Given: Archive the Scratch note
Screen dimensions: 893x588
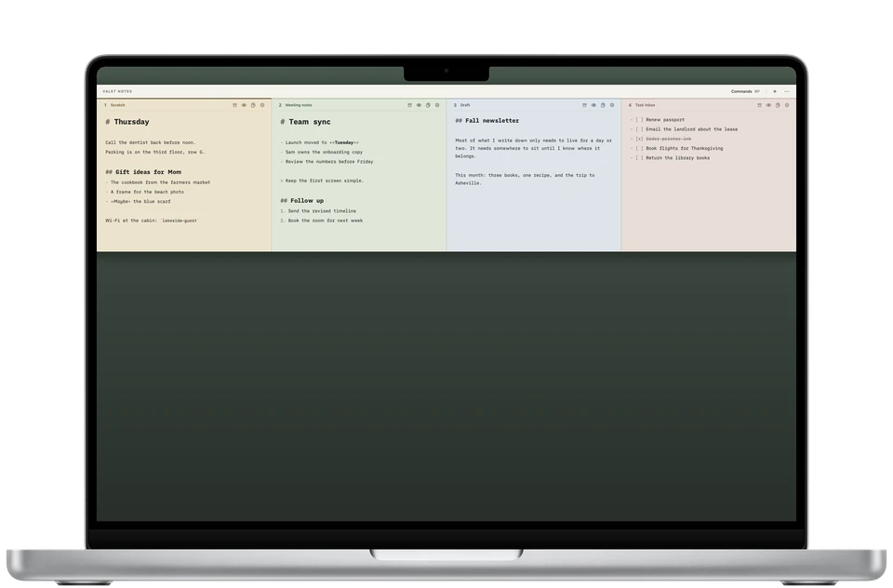Looking at the screenshot, I should 234,105.
